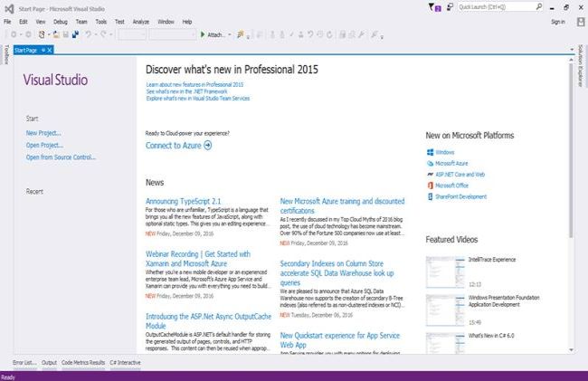Click the feedback icon beside Quick Launch
This screenshot has width=588, height=381.
[x=450, y=7]
